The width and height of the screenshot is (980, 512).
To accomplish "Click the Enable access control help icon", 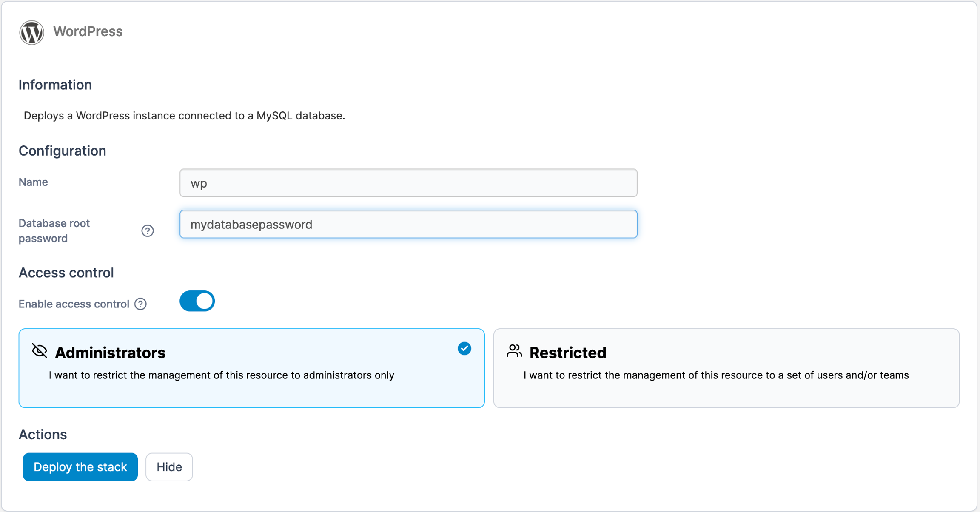I will click(141, 304).
